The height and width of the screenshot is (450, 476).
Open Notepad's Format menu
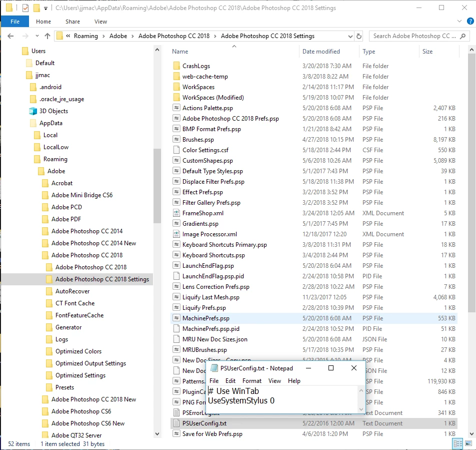coord(251,381)
